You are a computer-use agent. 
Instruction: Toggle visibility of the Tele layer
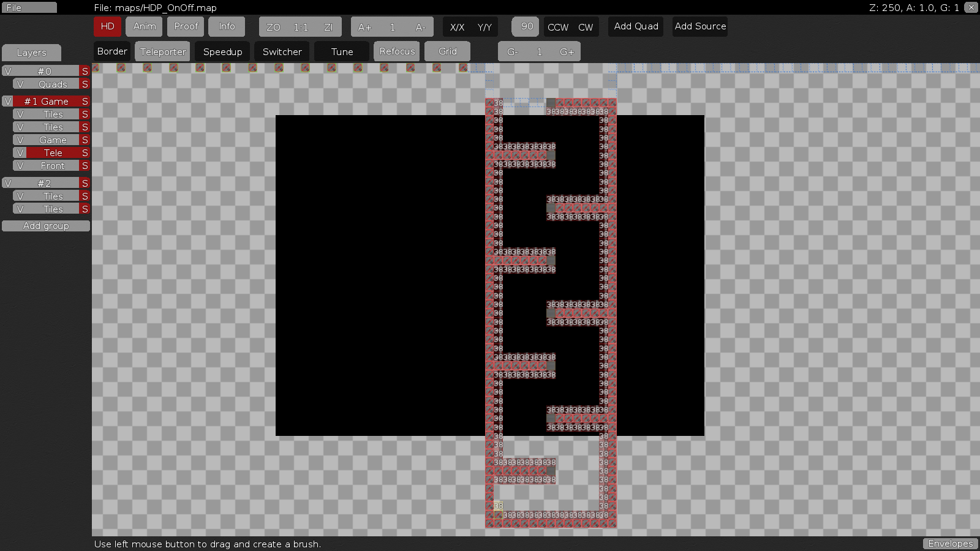[x=20, y=153]
